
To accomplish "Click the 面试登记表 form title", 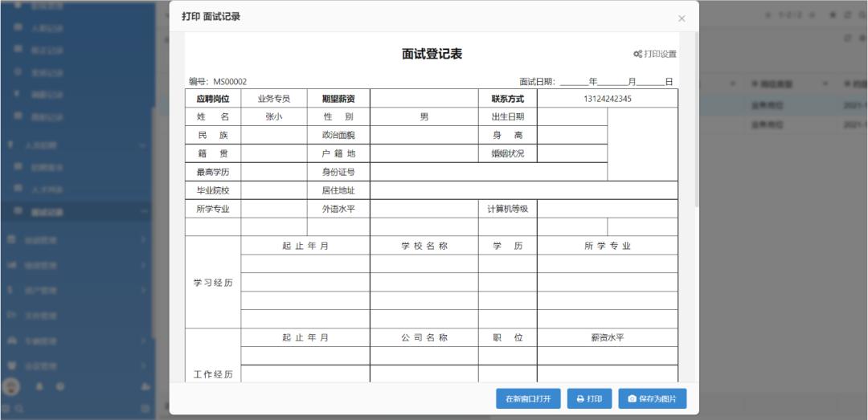I will 432,54.
